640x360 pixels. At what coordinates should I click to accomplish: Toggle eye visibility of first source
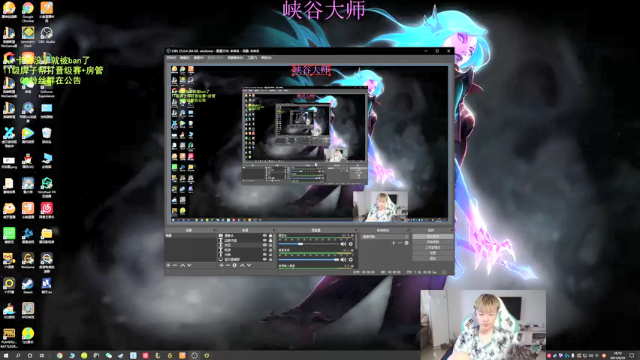click(264, 236)
